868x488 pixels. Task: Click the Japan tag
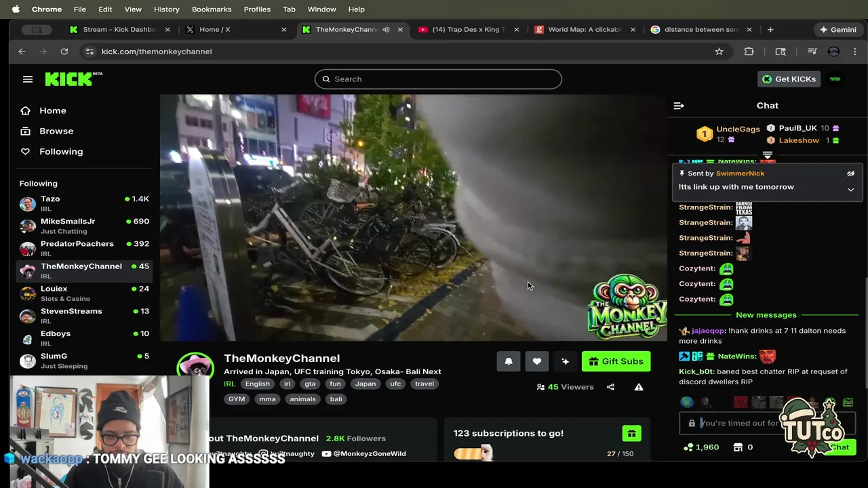coord(365,384)
